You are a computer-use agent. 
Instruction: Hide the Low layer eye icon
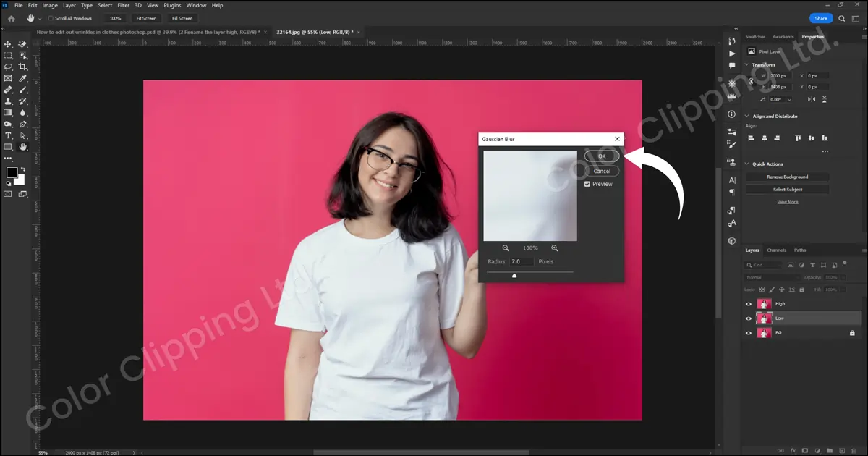click(x=749, y=318)
